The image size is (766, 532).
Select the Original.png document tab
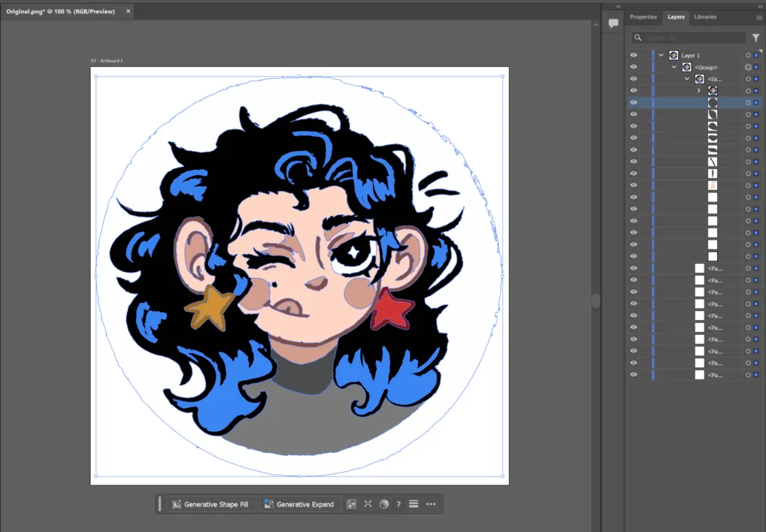point(61,11)
